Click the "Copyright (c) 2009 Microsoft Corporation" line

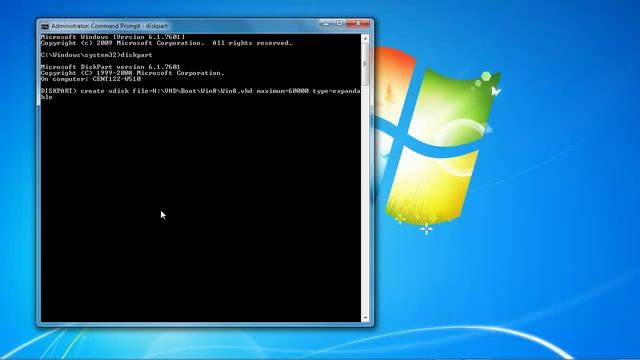[x=167, y=43]
